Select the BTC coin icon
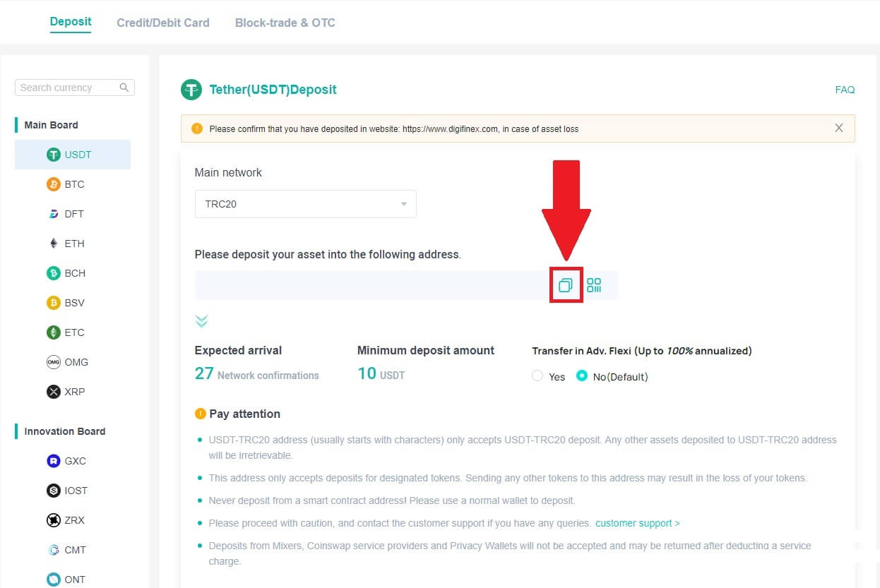 [54, 184]
